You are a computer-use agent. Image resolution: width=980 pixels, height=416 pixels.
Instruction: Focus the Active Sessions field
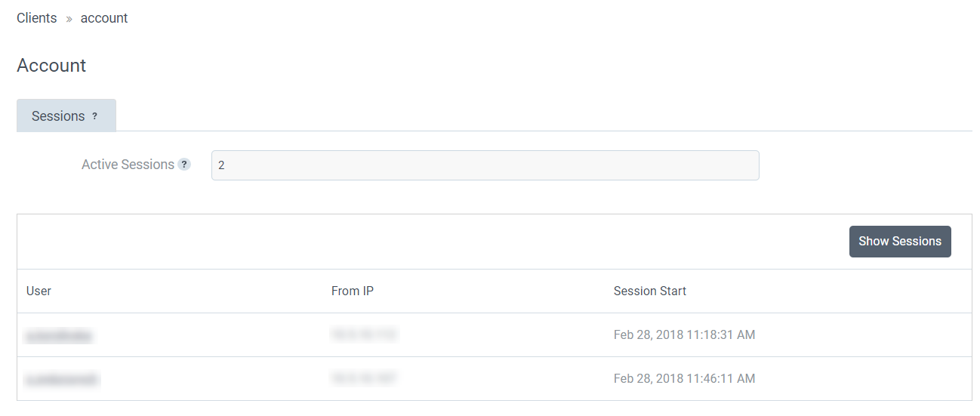[x=485, y=165]
